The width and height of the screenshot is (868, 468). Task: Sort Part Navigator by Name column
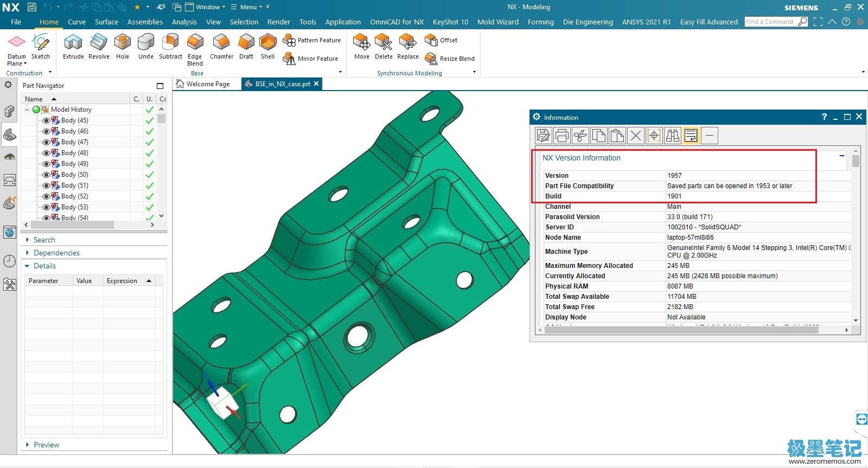click(x=75, y=99)
